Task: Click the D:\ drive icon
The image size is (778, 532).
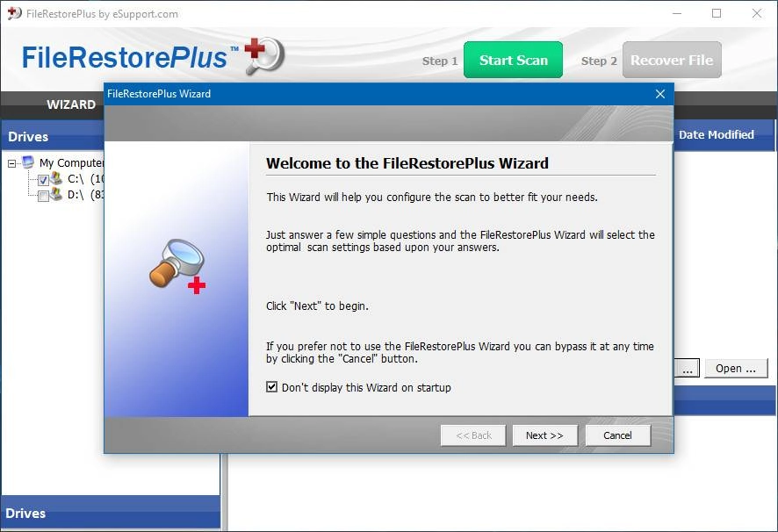Action: pyautogui.click(x=56, y=193)
